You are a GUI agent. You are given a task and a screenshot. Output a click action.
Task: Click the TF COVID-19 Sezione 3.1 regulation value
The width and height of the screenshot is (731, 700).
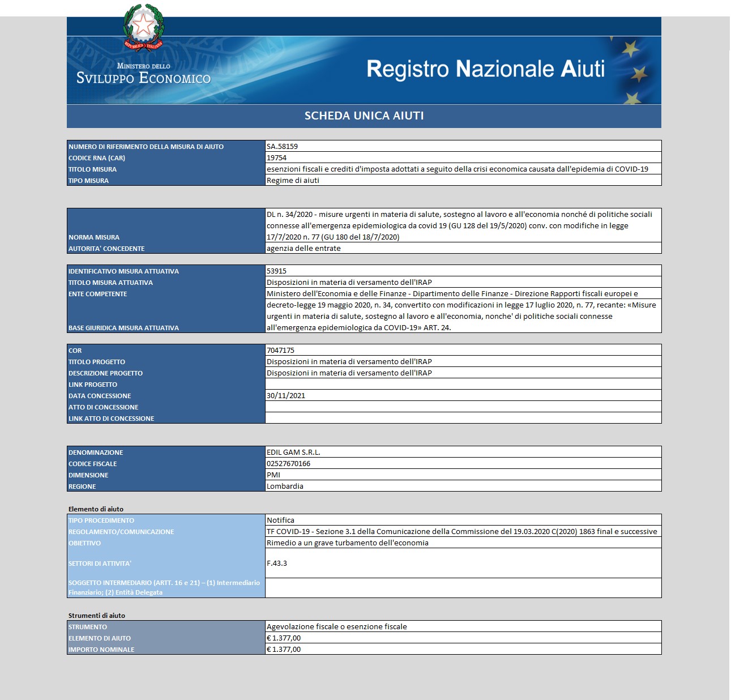click(x=462, y=531)
